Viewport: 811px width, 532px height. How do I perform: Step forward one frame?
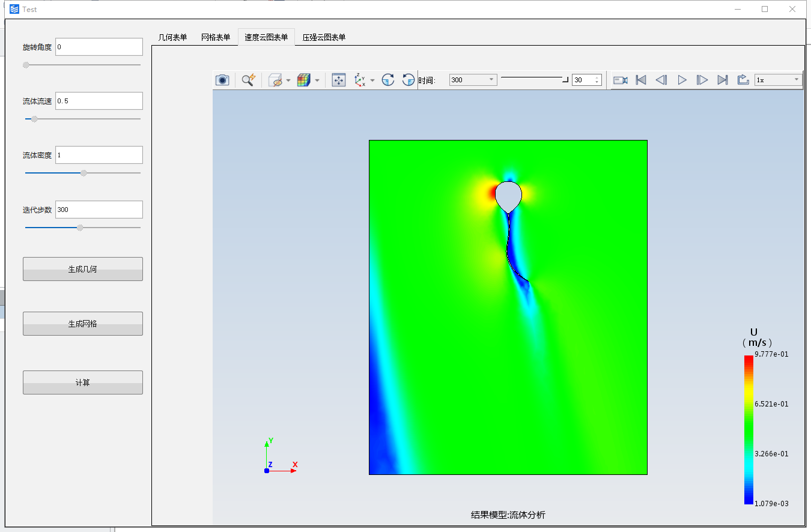(702, 80)
